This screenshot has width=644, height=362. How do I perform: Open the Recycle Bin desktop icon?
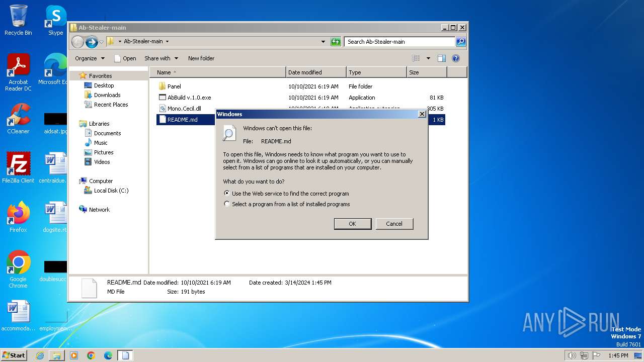pos(18,20)
